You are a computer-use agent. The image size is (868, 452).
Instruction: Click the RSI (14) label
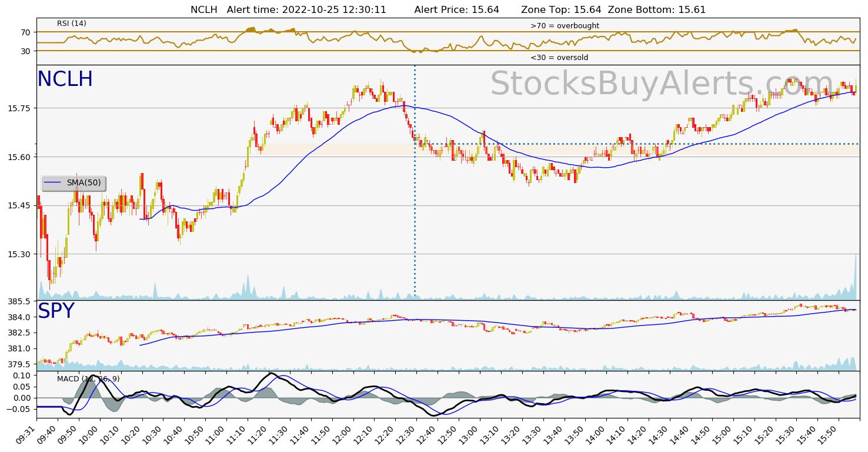[72, 24]
